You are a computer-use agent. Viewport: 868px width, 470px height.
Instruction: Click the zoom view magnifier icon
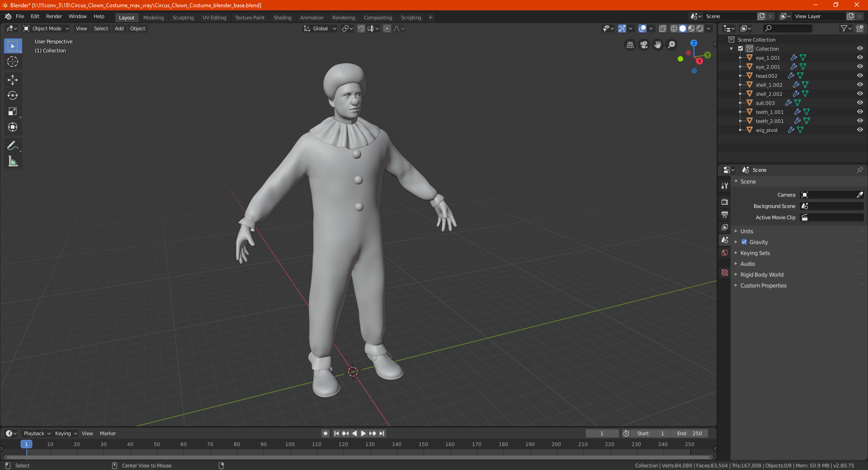click(x=672, y=45)
